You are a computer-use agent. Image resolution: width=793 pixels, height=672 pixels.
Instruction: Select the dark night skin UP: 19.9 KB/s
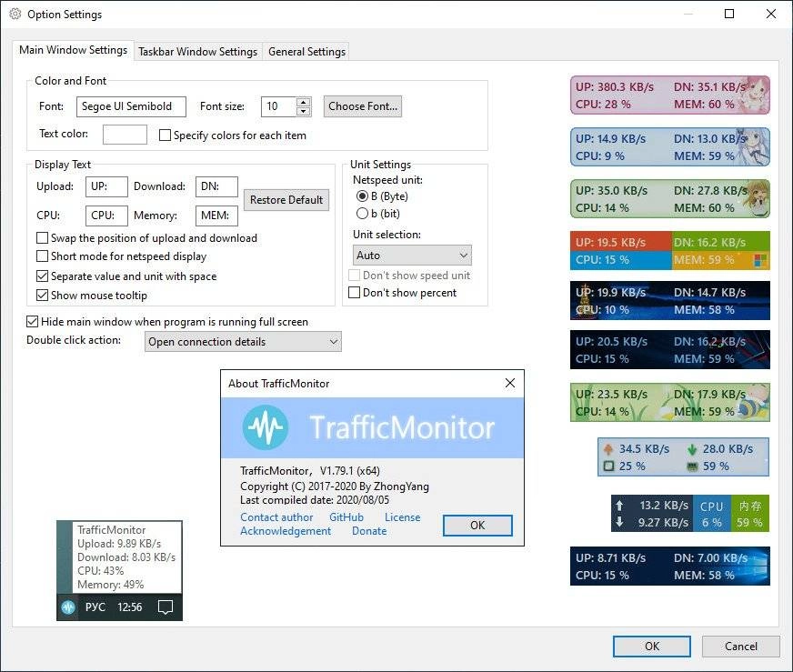(x=669, y=301)
